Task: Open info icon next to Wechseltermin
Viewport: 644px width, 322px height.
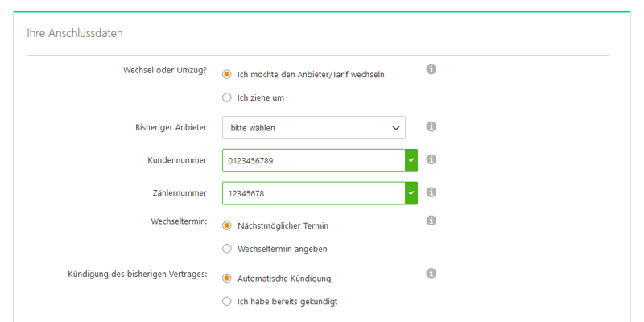Action: pyautogui.click(x=431, y=221)
